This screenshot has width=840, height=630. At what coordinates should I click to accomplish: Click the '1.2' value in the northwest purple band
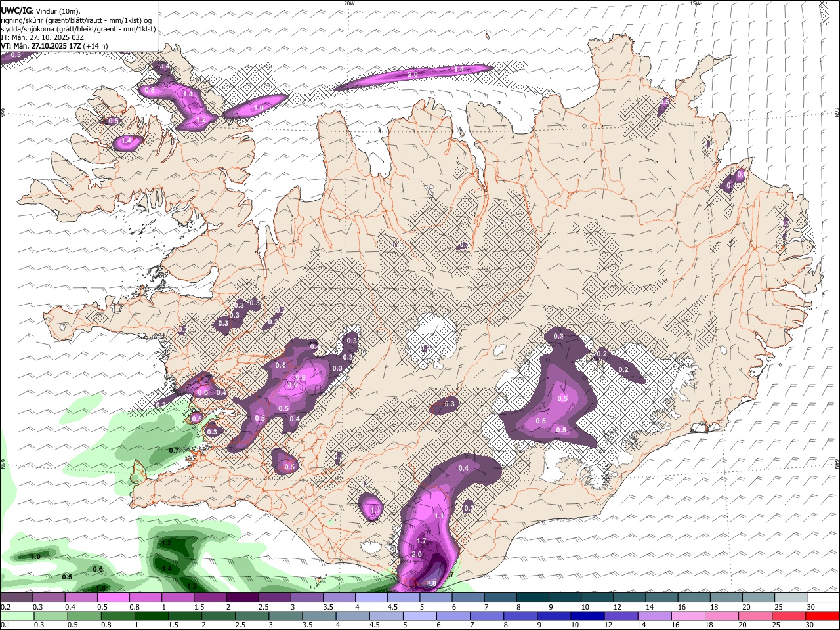pos(201,119)
